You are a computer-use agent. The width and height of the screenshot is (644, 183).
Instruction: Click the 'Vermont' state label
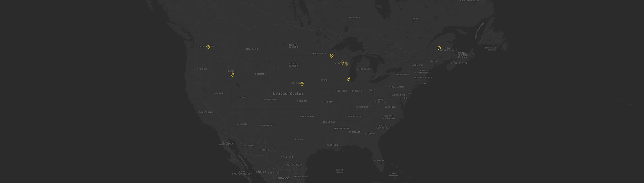[417, 65]
